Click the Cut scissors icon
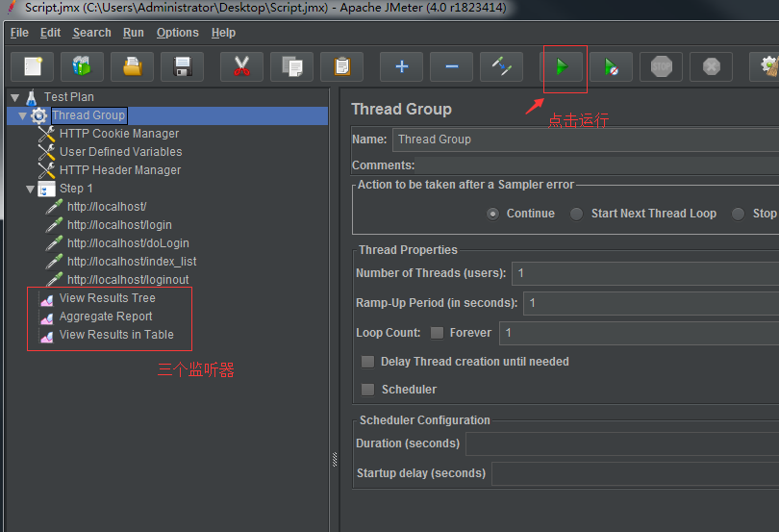This screenshot has height=532, width=779. tap(242, 66)
